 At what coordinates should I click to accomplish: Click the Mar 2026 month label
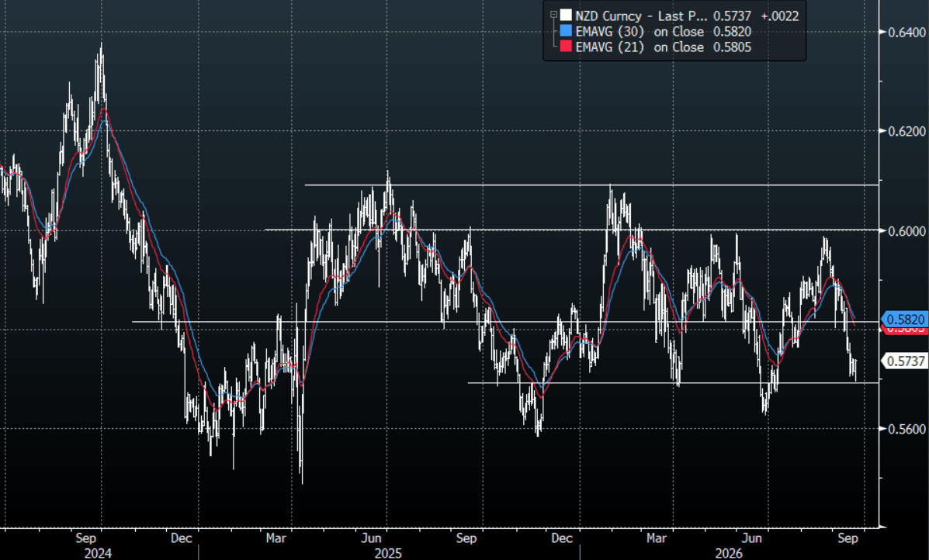(x=657, y=538)
